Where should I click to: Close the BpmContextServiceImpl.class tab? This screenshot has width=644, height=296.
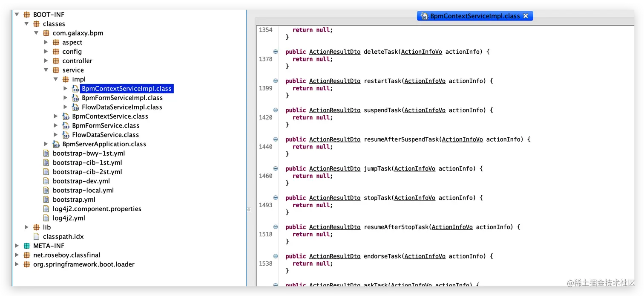point(526,16)
